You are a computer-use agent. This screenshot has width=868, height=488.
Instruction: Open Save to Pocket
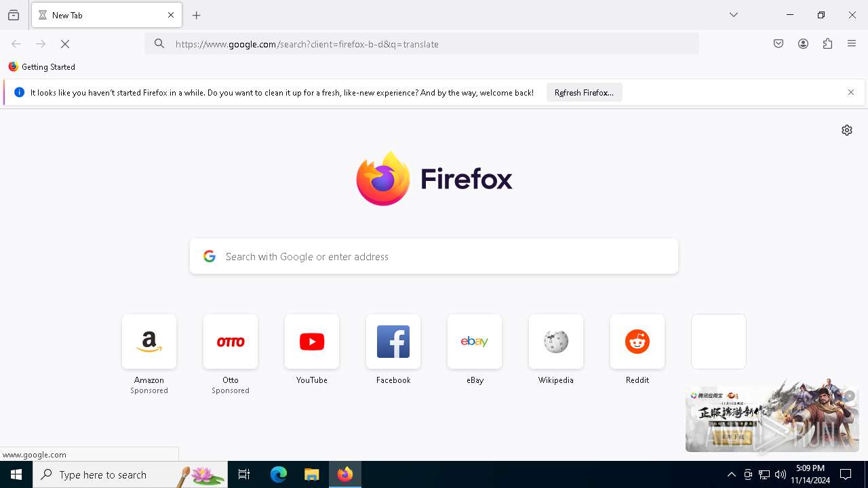click(x=778, y=44)
